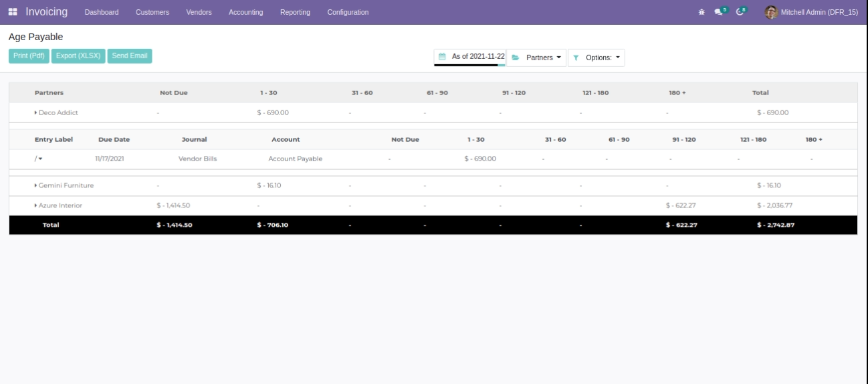The image size is (868, 384).
Task: Click the folder icon for Partners filter
Action: click(516, 58)
